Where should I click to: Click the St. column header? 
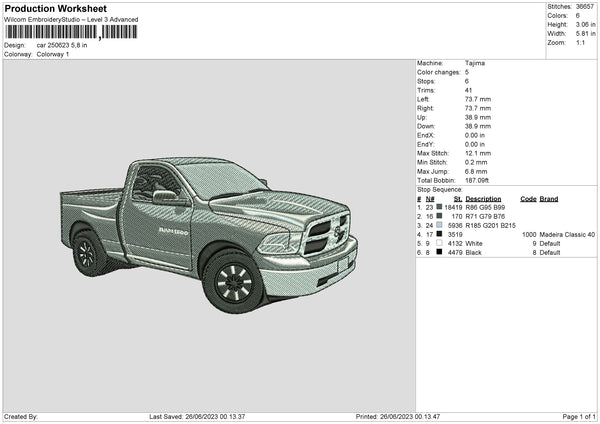(x=458, y=199)
